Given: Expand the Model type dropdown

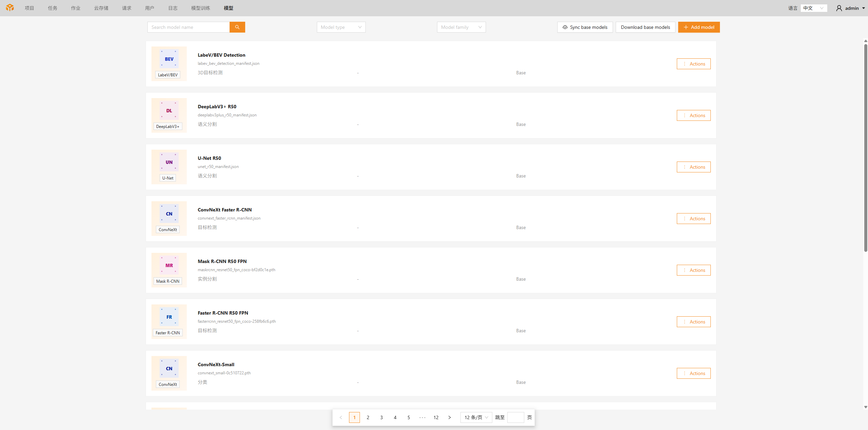Looking at the screenshot, I should (341, 27).
